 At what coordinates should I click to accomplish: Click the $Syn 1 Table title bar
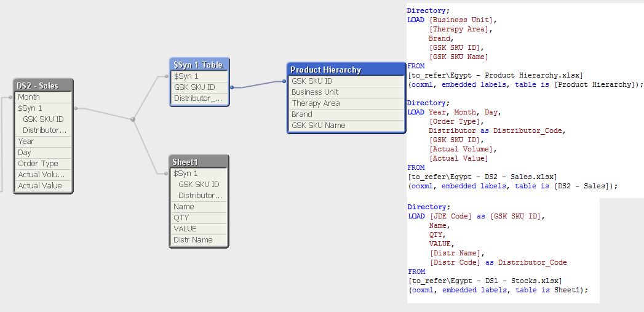(199, 65)
